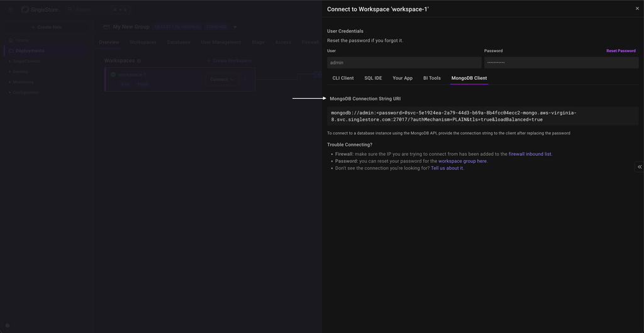Expand the Monitoring sidebar section
This screenshot has width=644, height=333.
click(x=21, y=82)
